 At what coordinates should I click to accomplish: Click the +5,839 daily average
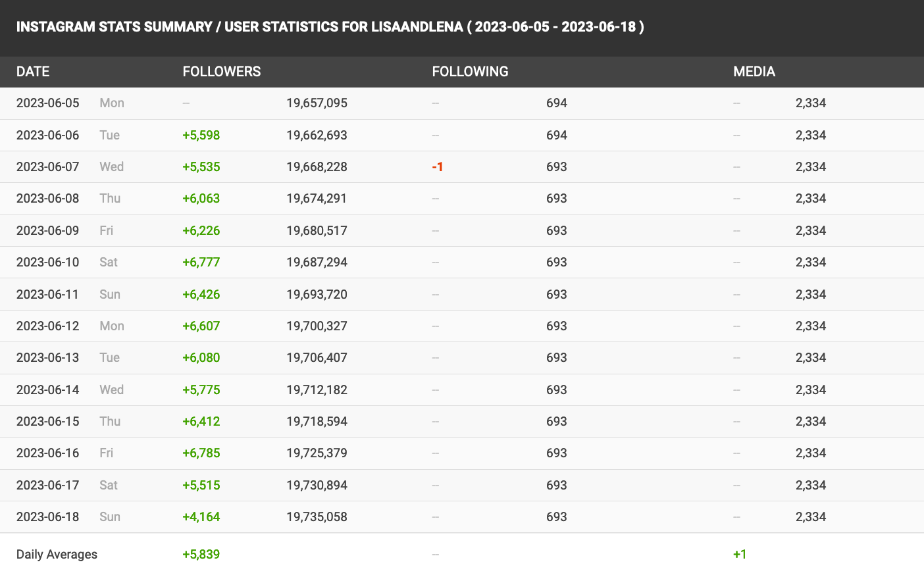click(x=201, y=555)
